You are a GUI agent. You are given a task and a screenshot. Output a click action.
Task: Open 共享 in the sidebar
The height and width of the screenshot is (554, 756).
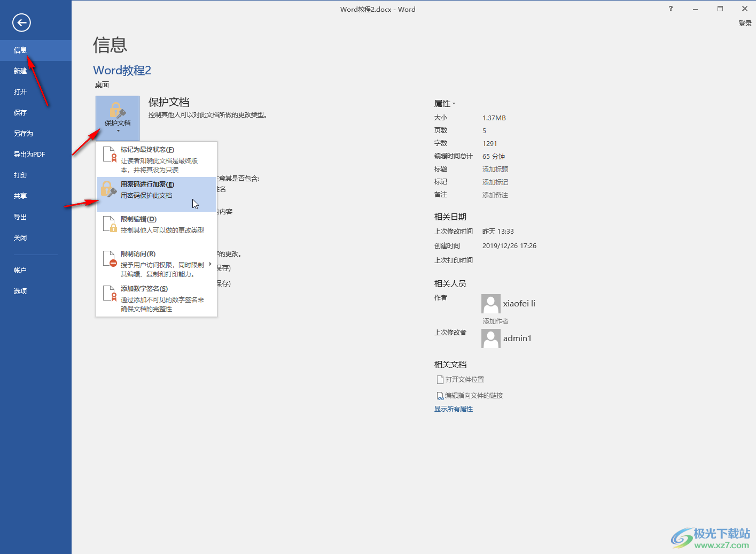[x=36, y=196]
